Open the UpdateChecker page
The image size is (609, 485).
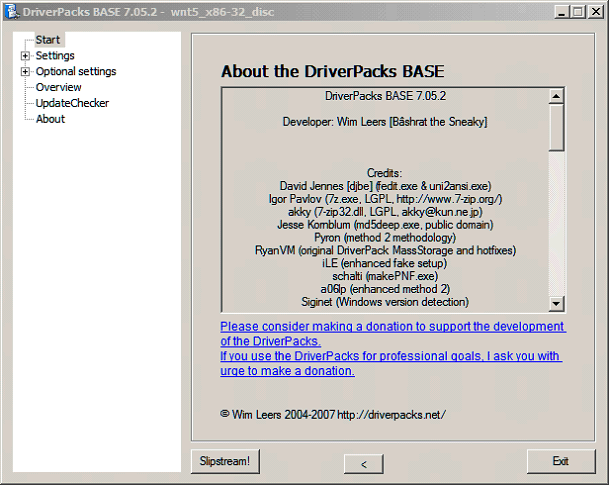click(x=72, y=103)
